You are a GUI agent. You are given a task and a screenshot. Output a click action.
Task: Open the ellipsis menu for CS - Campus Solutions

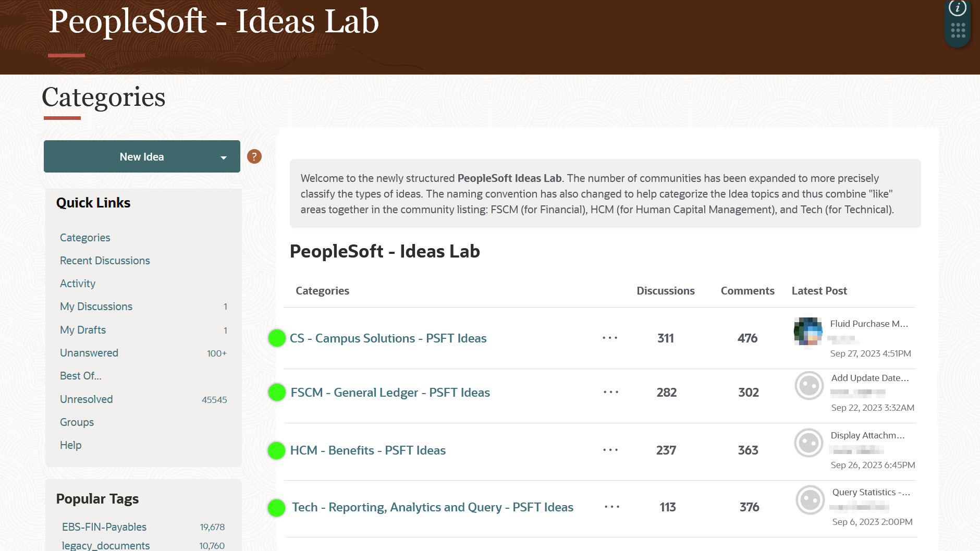610,338
